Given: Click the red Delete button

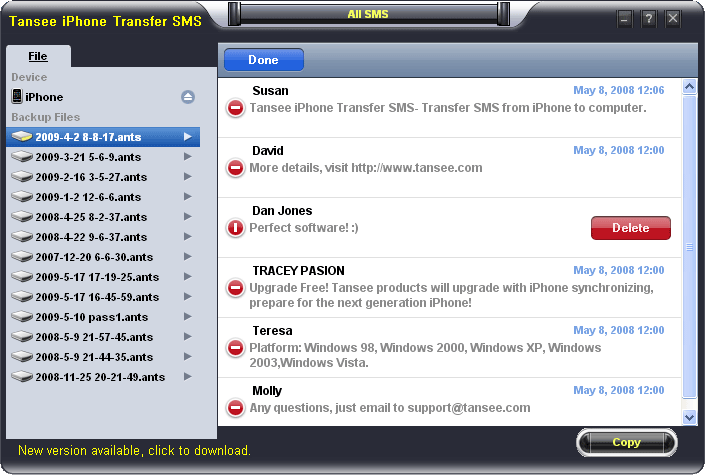Looking at the screenshot, I should point(630,228).
